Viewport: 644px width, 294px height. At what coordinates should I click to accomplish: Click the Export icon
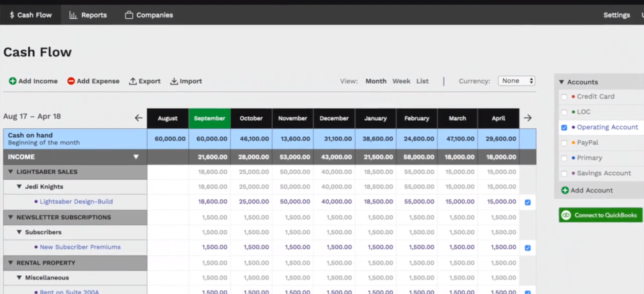[x=133, y=81]
